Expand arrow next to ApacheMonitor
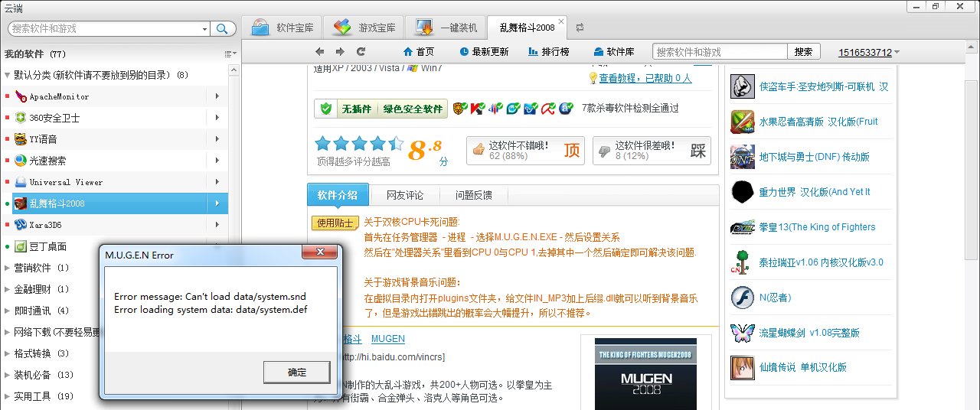The width and height of the screenshot is (980, 410). click(217, 96)
